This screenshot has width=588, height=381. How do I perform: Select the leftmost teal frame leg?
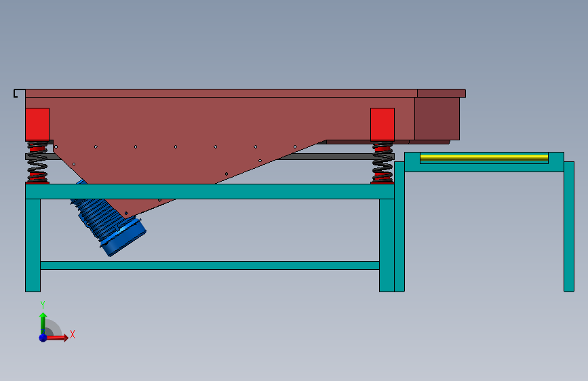click(33, 245)
